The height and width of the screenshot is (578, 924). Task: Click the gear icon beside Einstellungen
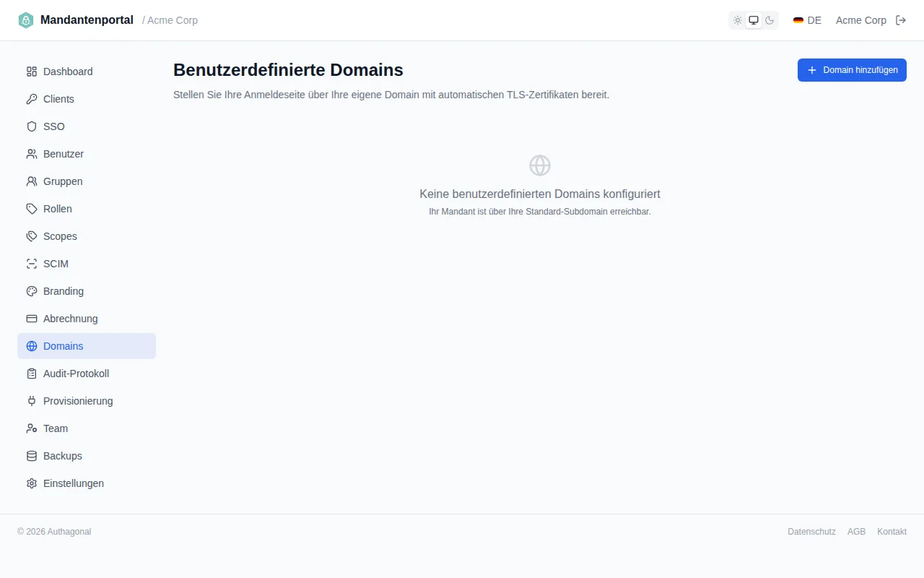pos(32,483)
